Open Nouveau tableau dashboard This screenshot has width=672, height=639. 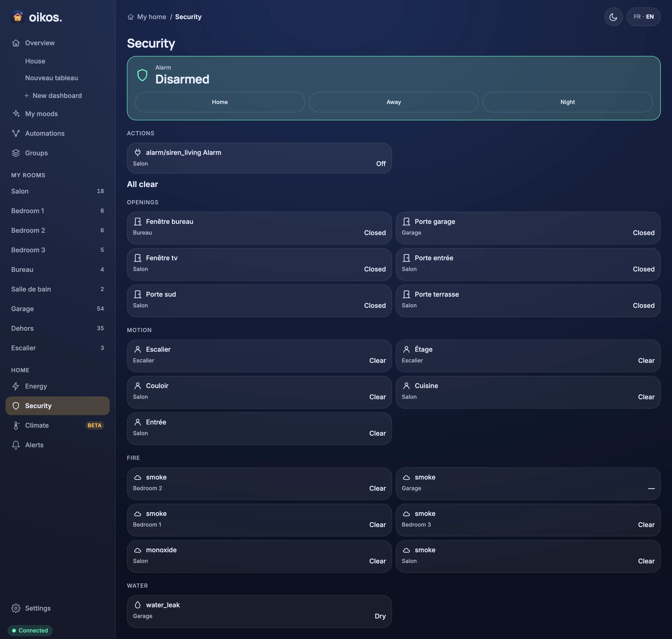click(52, 78)
